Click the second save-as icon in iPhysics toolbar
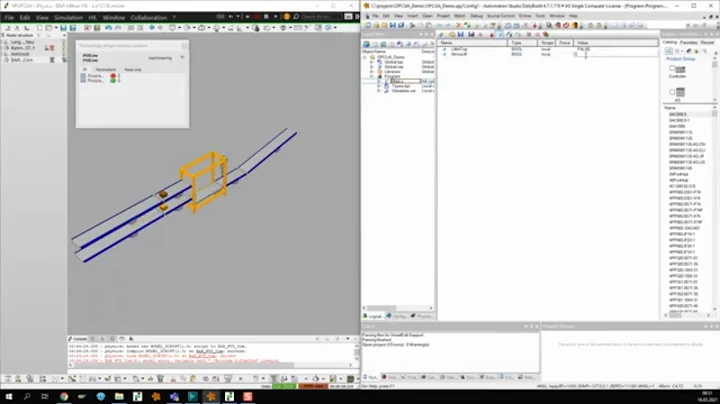The width and height of the screenshot is (720, 404). 73,28
